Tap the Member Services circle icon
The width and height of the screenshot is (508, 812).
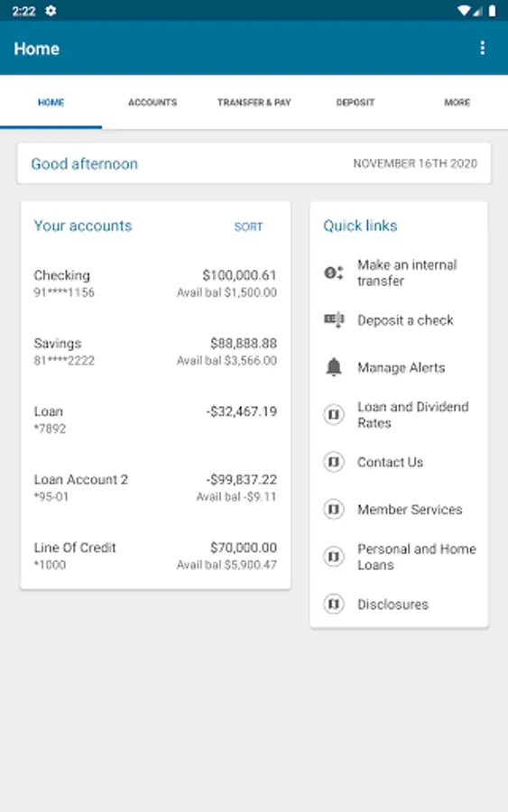tap(334, 509)
